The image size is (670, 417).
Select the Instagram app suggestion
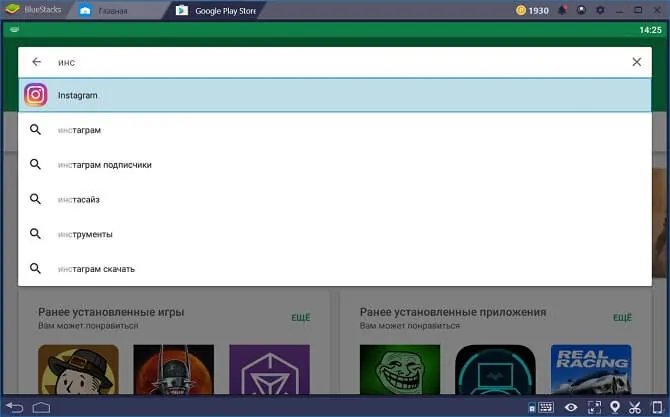pos(335,95)
